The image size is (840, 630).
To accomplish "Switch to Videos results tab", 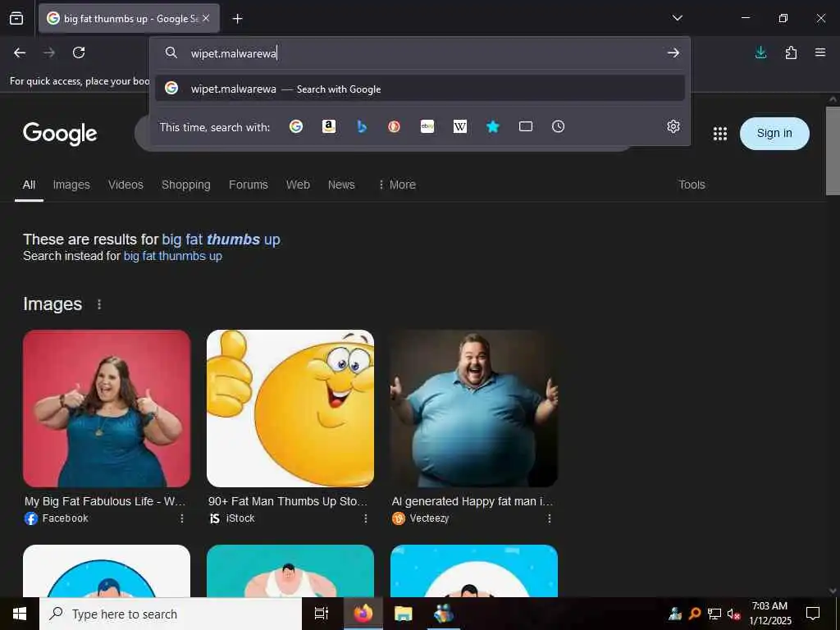I will [126, 185].
